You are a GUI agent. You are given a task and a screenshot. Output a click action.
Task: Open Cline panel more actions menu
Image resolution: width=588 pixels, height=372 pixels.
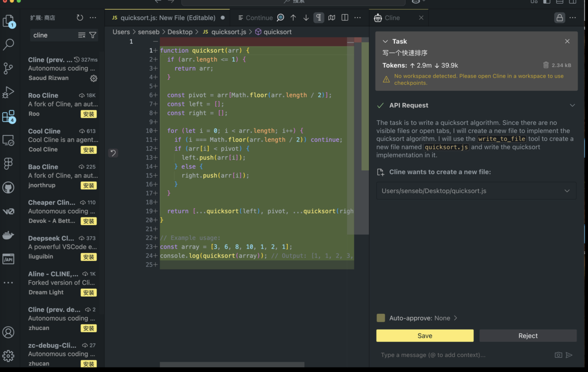tap(573, 18)
